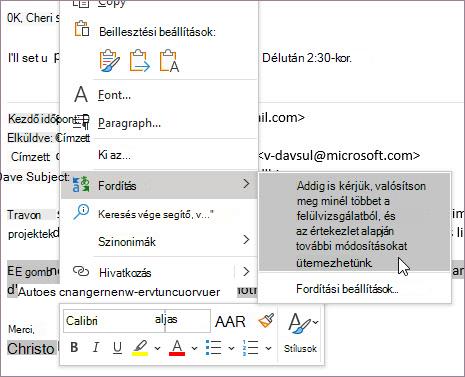This screenshot has height=377, width=465.
Task: Open the numbered list dropdown arrow
Action: (268, 349)
